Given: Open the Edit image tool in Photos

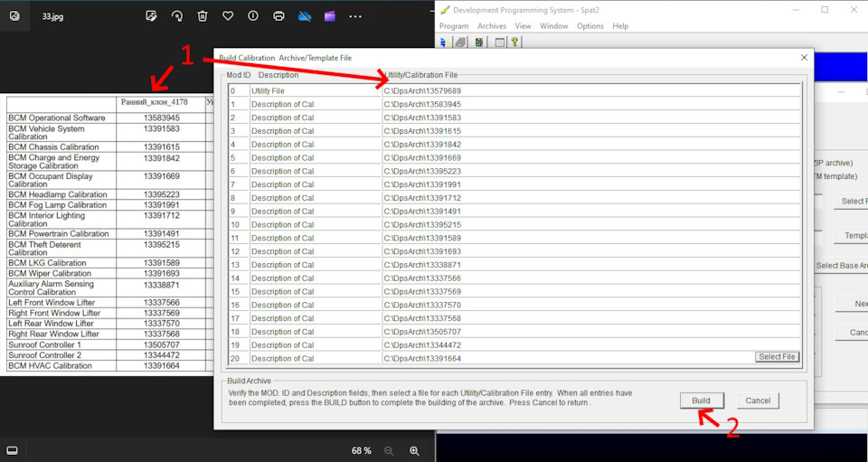Looking at the screenshot, I should click(x=151, y=16).
